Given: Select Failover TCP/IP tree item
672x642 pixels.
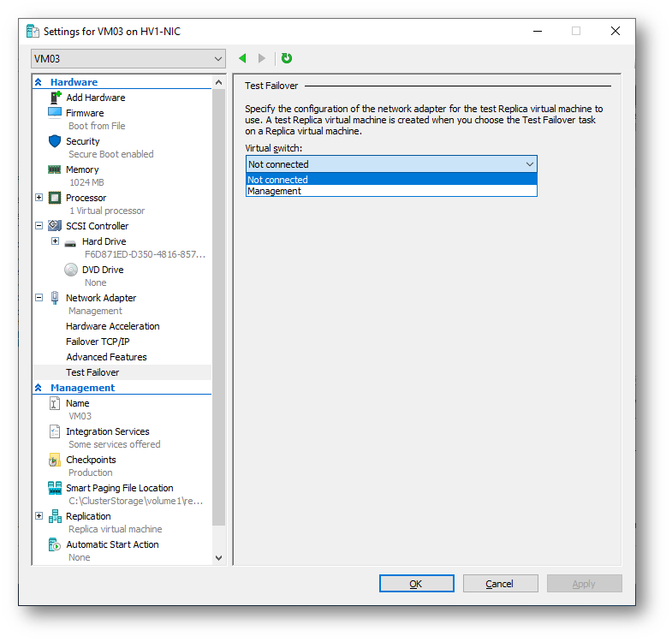Looking at the screenshot, I should click(98, 342).
